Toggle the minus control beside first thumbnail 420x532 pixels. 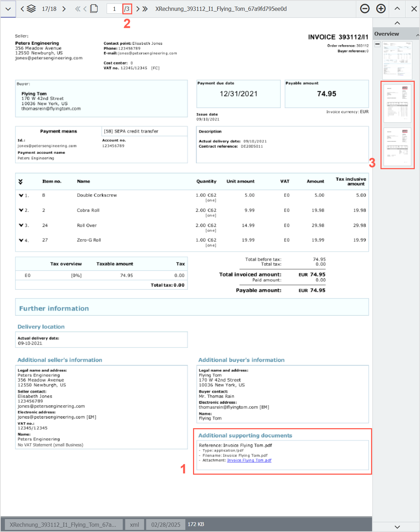pos(377,44)
